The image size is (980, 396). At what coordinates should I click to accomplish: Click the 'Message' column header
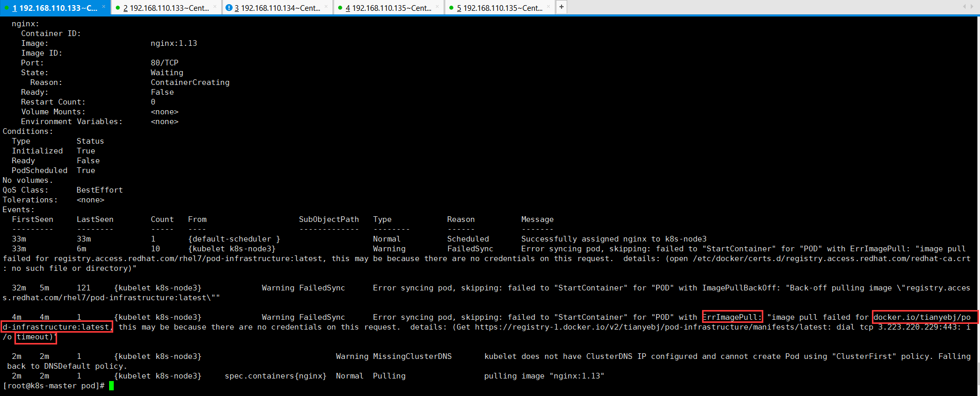point(537,219)
